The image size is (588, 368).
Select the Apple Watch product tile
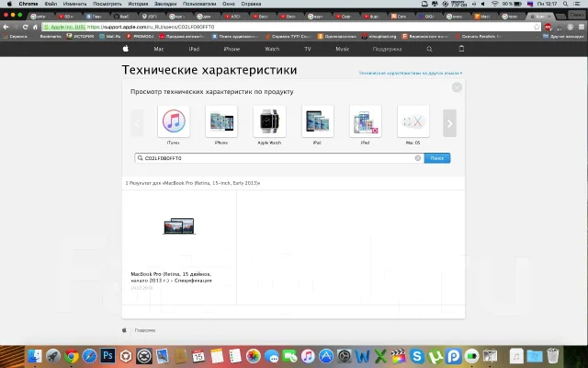269,121
